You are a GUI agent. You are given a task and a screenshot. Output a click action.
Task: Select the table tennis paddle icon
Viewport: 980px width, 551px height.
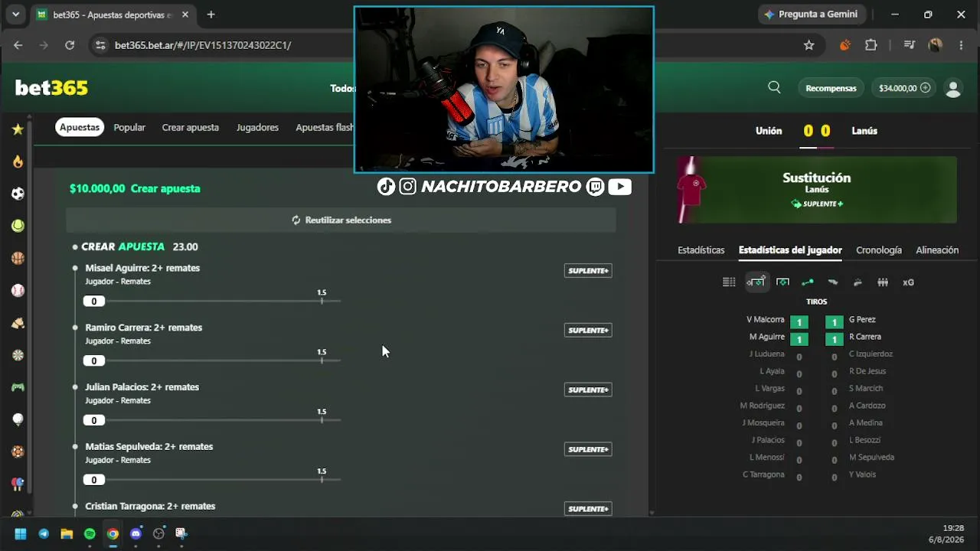pos(18,484)
